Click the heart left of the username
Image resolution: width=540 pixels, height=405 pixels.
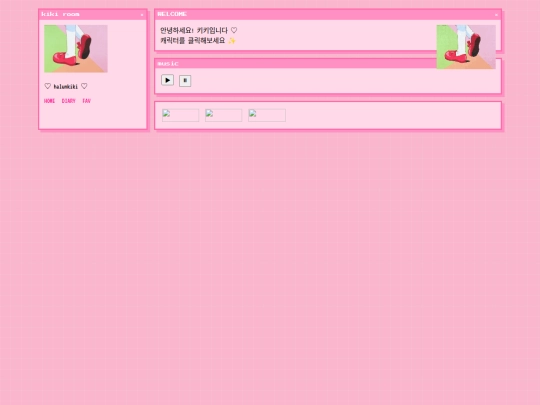pyautogui.click(x=48, y=86)
